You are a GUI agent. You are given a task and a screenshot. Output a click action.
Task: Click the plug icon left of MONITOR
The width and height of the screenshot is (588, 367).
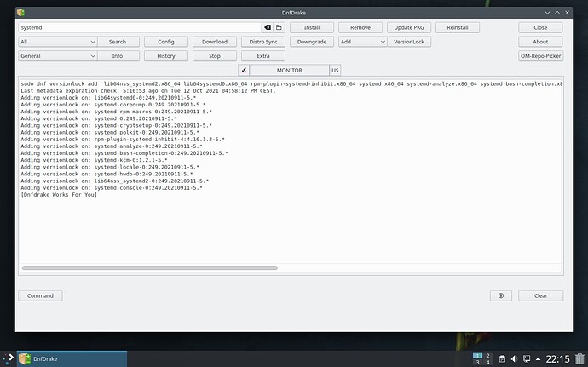click(244, 70)
